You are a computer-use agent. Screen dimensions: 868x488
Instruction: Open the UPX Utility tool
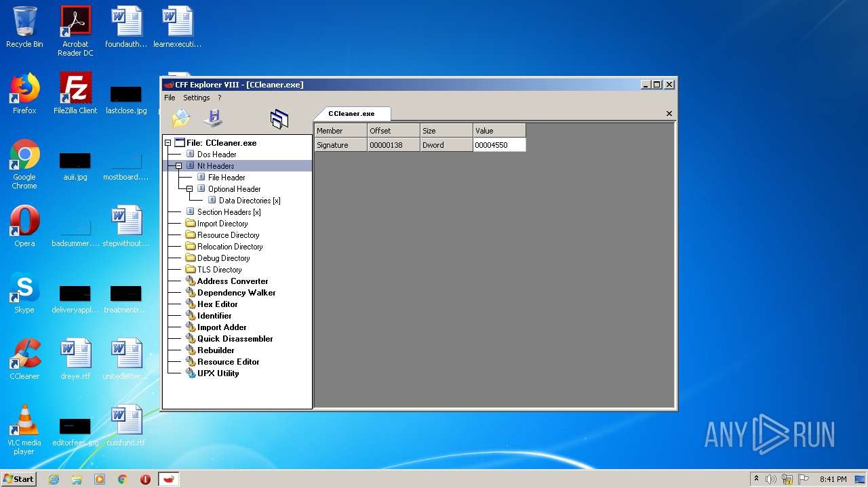click(x=218, y=373)
